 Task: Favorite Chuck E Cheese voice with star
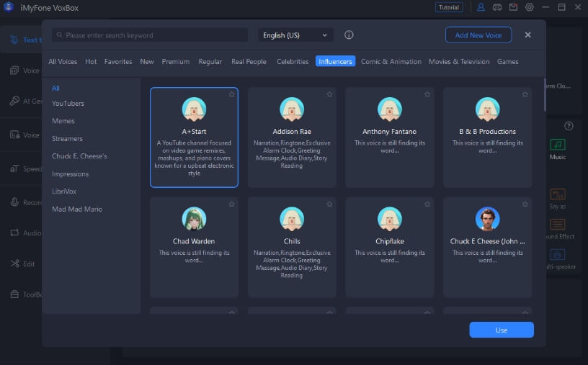point(525,204)
